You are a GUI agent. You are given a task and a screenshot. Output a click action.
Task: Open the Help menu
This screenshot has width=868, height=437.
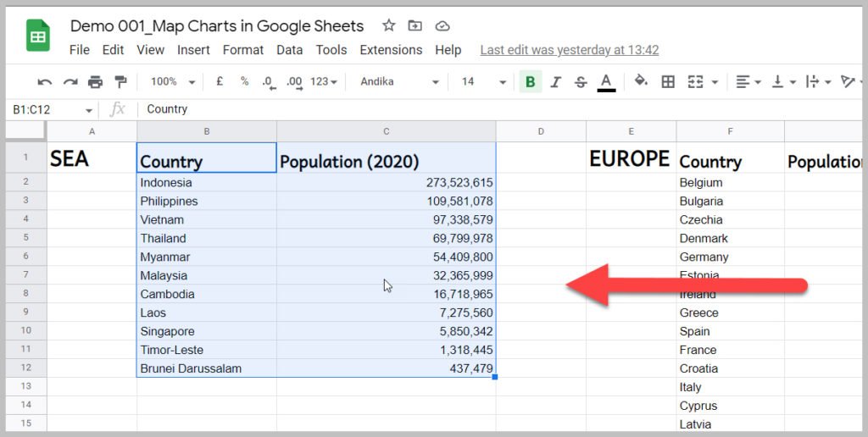coord(448,50)
